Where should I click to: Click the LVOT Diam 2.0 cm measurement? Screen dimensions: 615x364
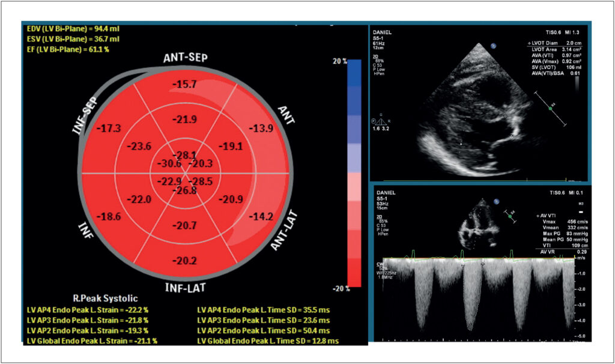pos(554,43)
